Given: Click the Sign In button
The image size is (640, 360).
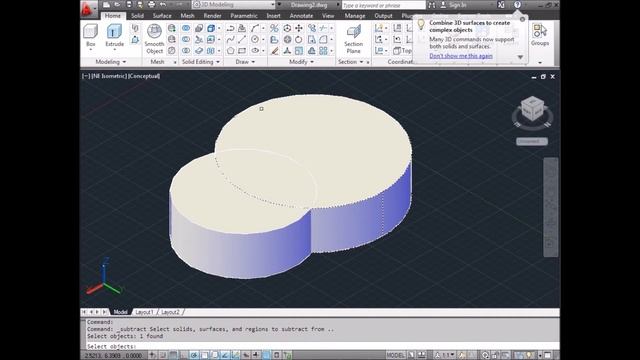Looking at the screenshot, I should pos(453,5).
